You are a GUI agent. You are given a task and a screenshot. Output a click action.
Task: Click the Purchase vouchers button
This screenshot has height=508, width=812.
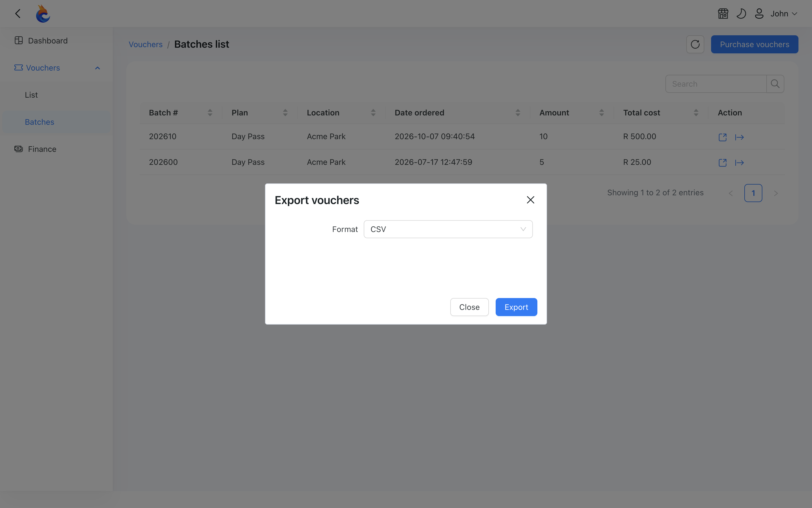coord(754,44)
